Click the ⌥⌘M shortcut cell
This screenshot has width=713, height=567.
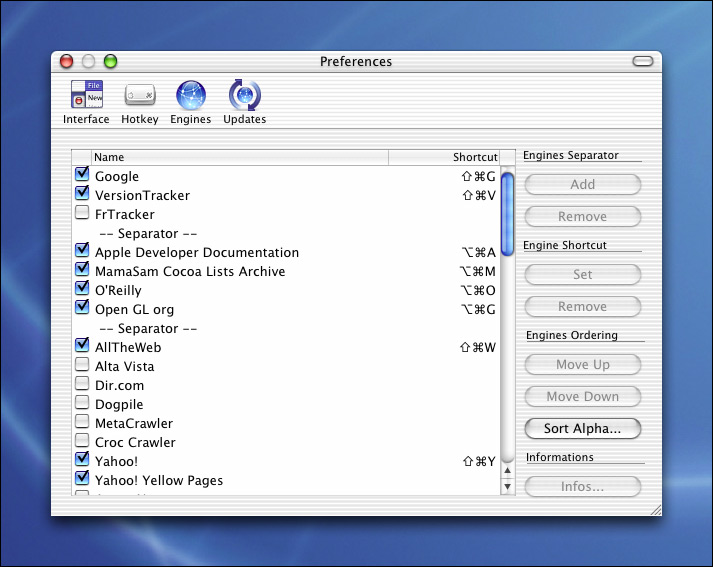(477, 271)
